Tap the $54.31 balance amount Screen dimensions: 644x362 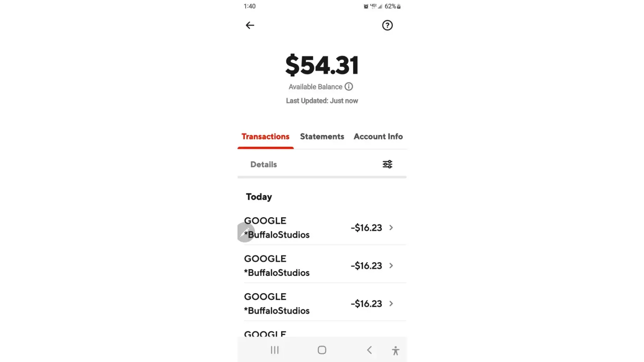tap(322, 66)
